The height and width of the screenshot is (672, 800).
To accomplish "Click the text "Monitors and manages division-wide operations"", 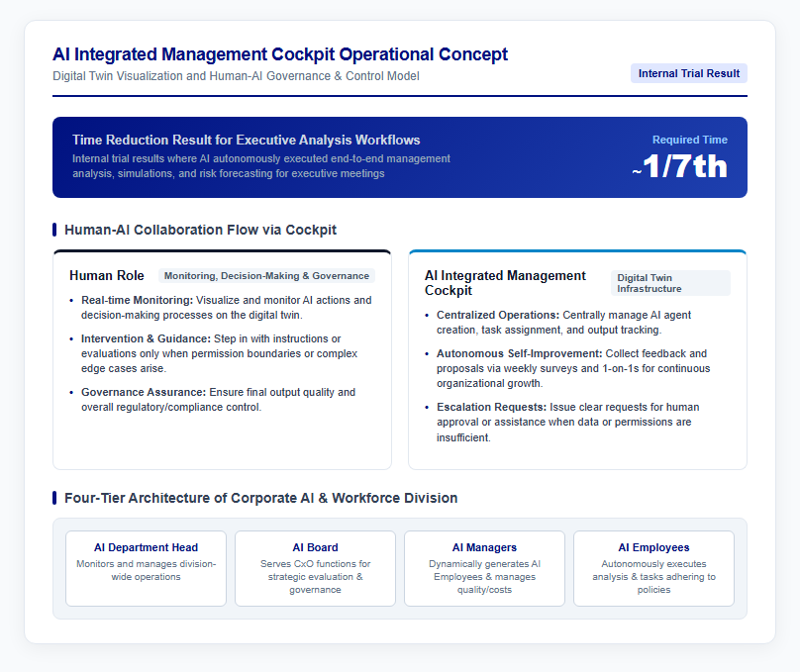I will 146,570.
